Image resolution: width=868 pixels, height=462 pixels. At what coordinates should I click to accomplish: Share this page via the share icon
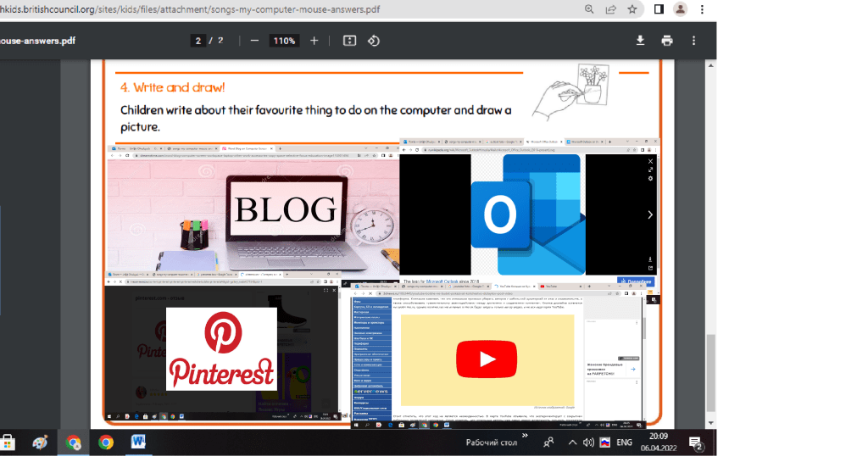click(610, 9)
